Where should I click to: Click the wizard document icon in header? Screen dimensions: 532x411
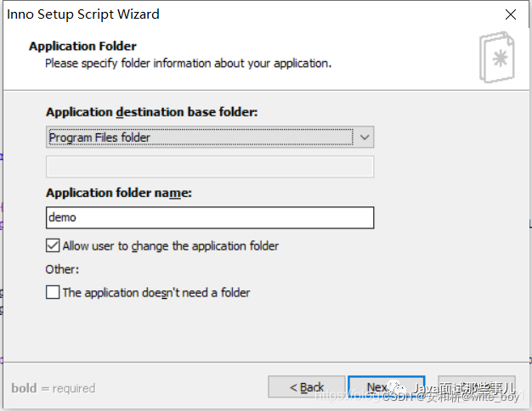point(496,57)
